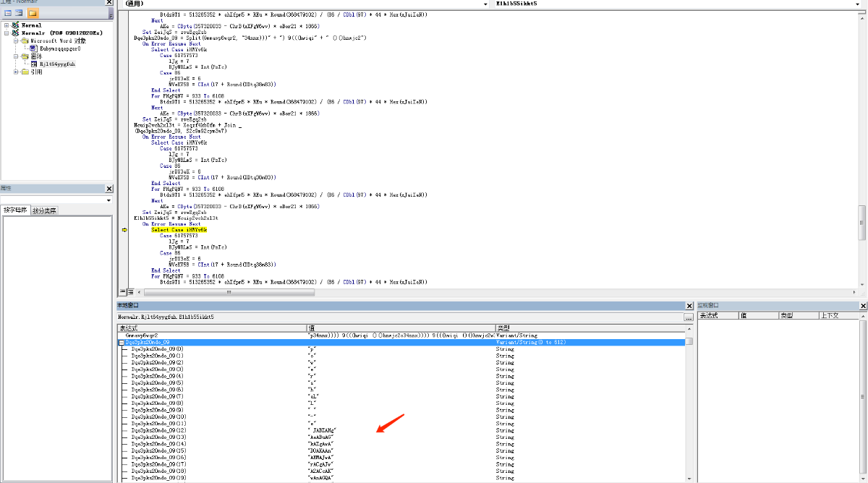Click the yellow execution arrow in margin
868x483 pixels.
point(124,230)
